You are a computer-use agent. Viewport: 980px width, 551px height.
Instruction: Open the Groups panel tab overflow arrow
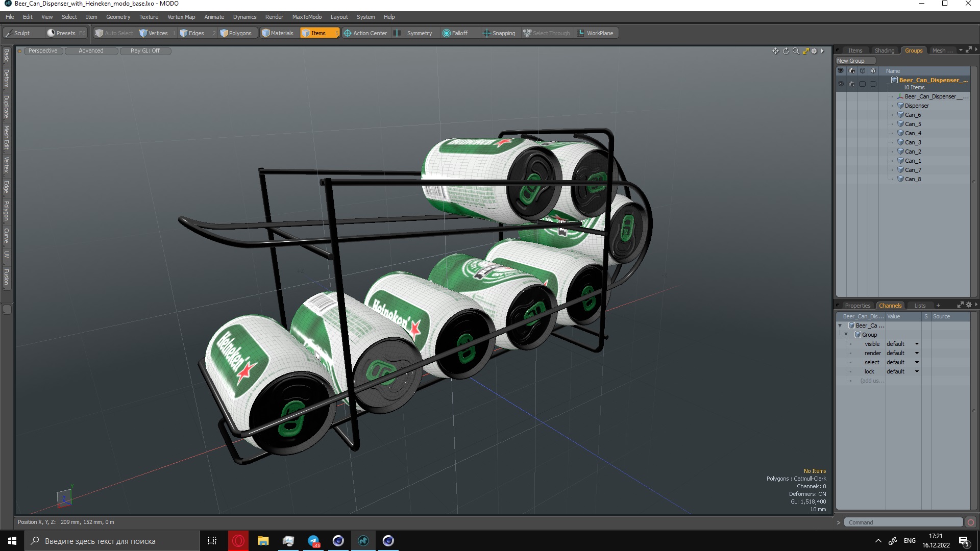point(961,50)
